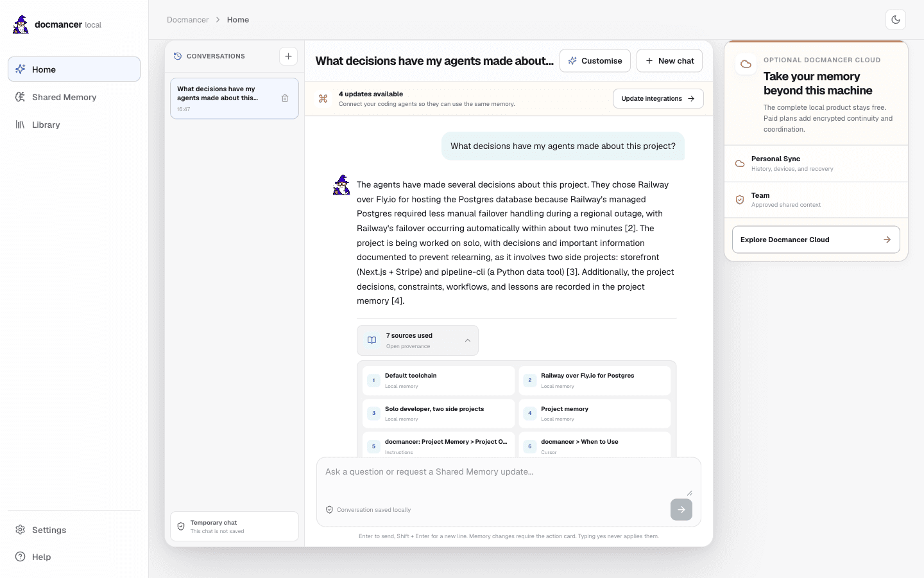Click the Docmancer breadcrumb link

(187, 20)
